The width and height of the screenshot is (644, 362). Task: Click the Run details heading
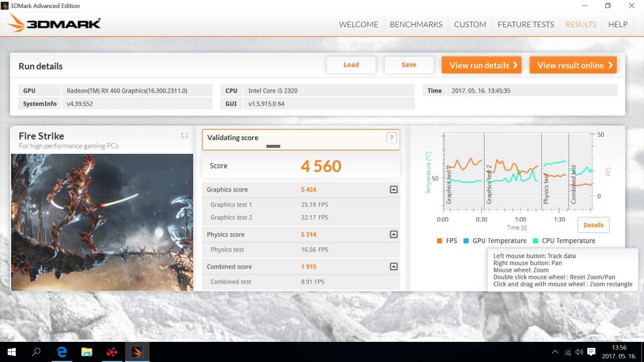(x=40, y=66)
